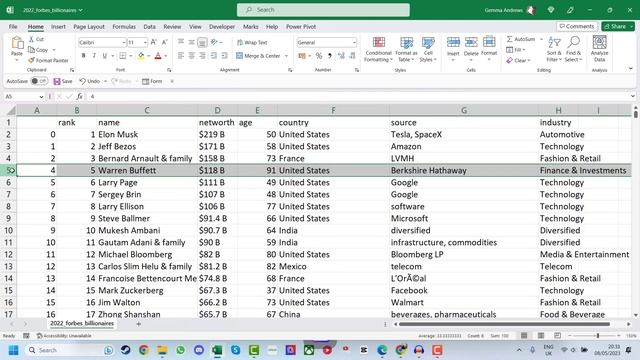The image size is (640, 360).
Task: Open Find & Select magnifier icon
Action: pyautogui.click(x=573, y=42)
